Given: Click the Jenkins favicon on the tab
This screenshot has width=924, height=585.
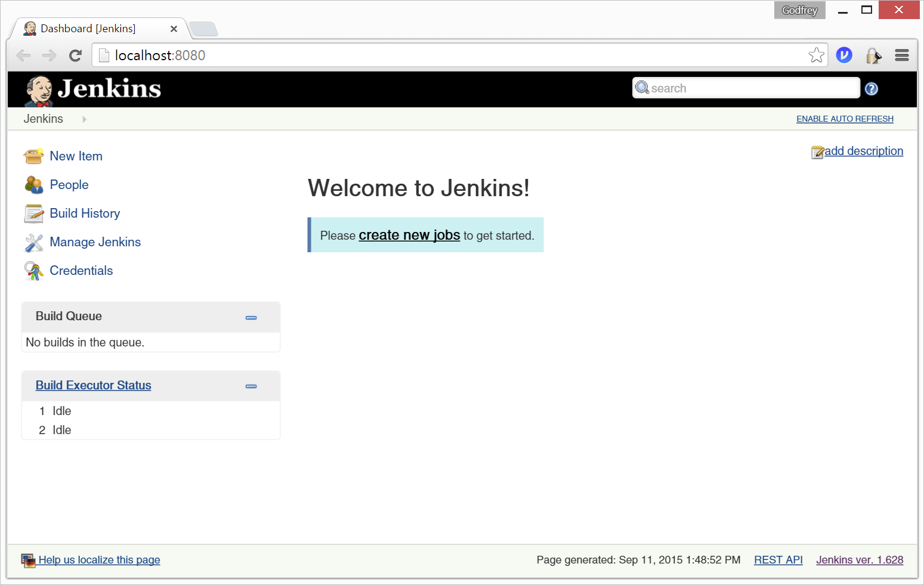Looking at the screenshot, I should click(30, 29).
